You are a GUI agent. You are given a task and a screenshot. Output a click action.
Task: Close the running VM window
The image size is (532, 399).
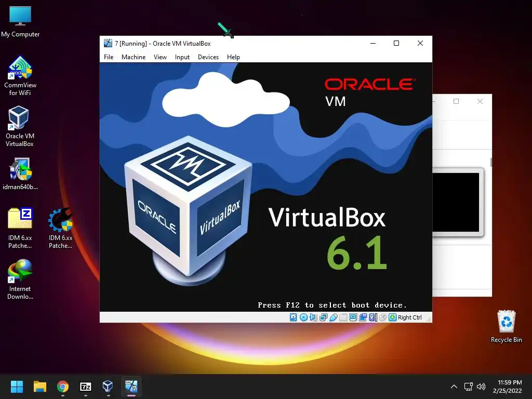click(x=420, y=43)
